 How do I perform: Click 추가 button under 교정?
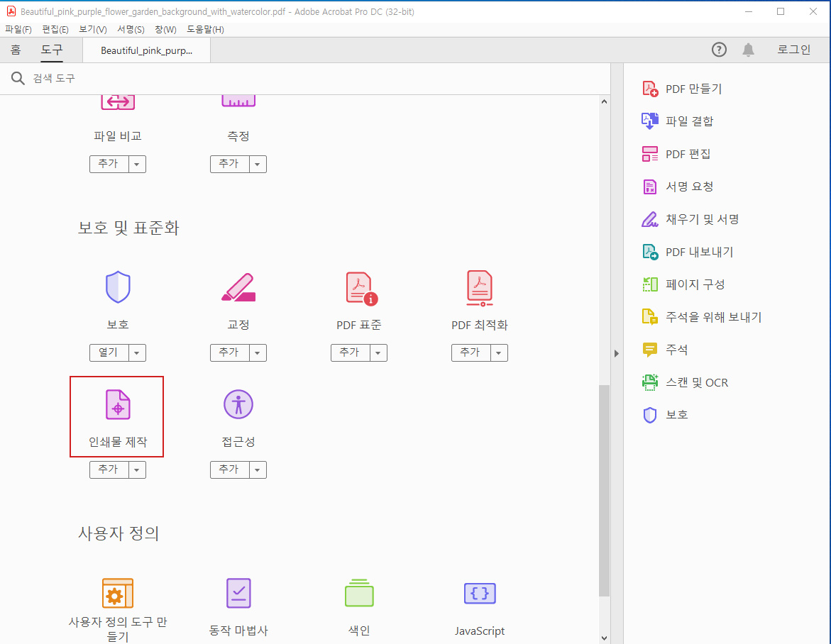(x=230, y=352)
